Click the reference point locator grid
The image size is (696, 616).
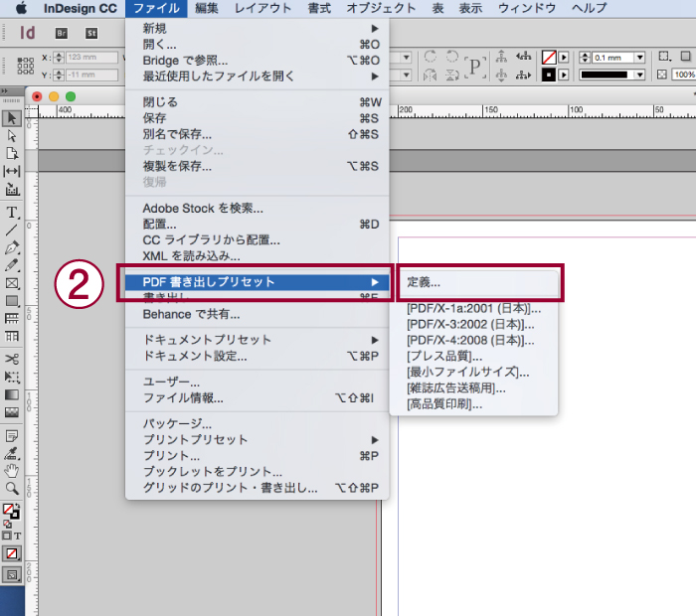25,66
